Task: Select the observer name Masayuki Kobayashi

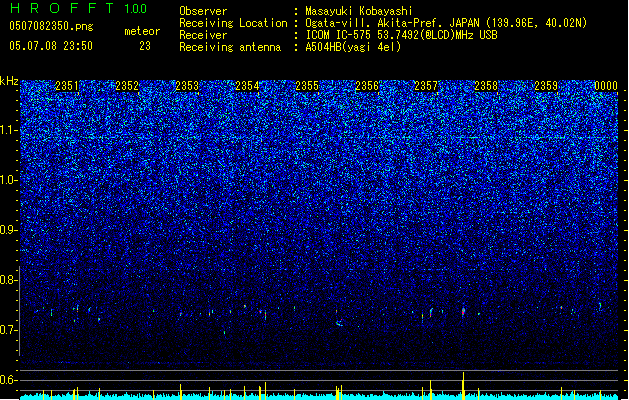Action: pos(359,11)
